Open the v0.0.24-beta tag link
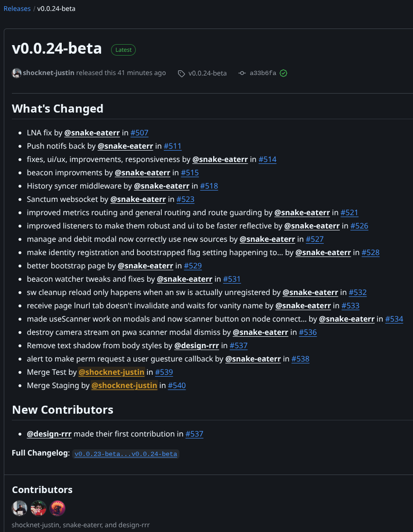 tap(207, 74)
